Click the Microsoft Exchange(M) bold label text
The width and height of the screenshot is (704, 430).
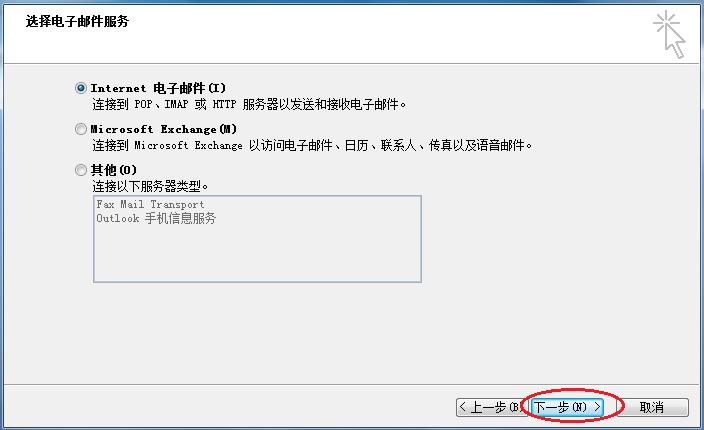pyautogui.click(x=163, y=129)
